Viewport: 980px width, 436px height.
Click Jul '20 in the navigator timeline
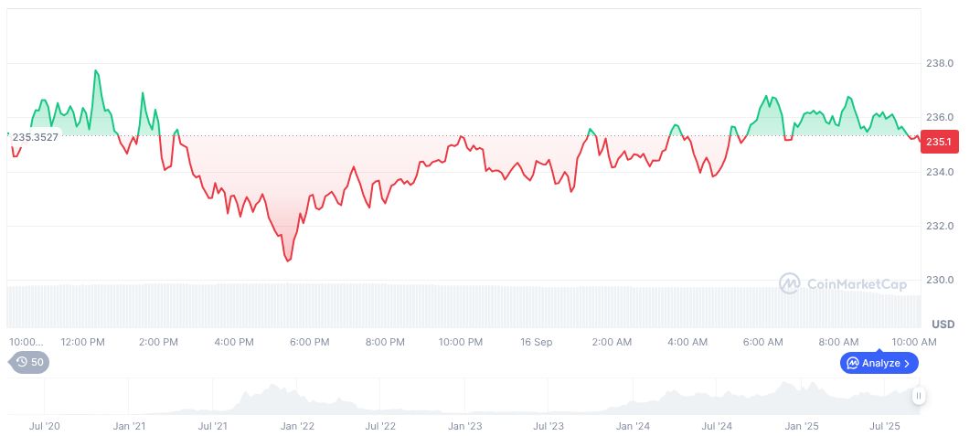click(45, 426)
